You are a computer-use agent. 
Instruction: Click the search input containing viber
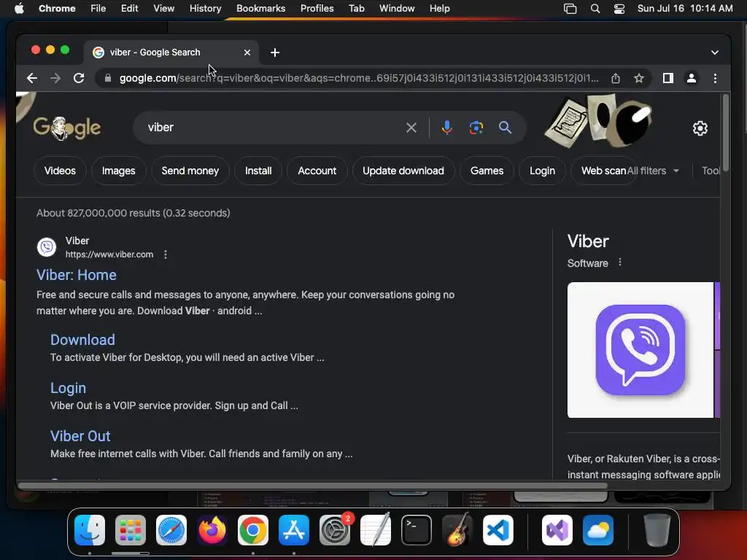pos(271,128)
